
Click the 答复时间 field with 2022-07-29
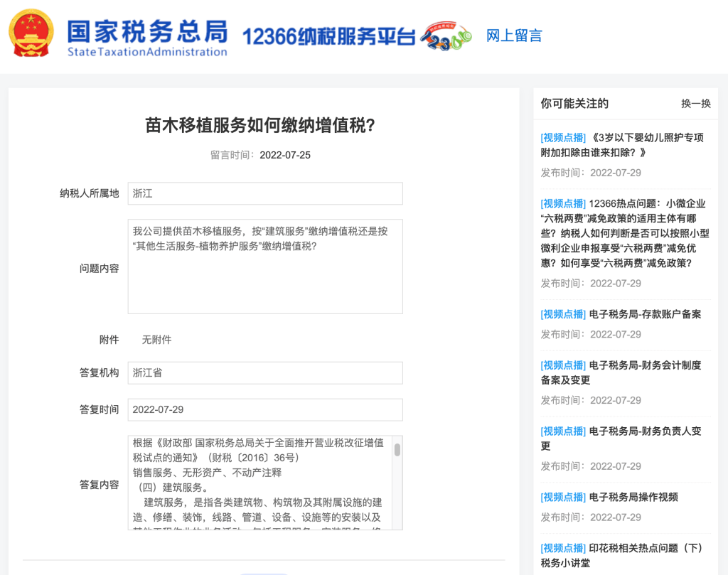(x=264, y=409)
